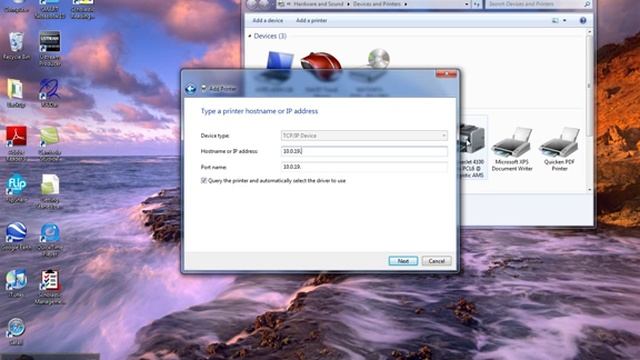Open address bar history dropdown
Viewport: 640px width, 360px height.
pyautogui.click(x=467, y=4)
